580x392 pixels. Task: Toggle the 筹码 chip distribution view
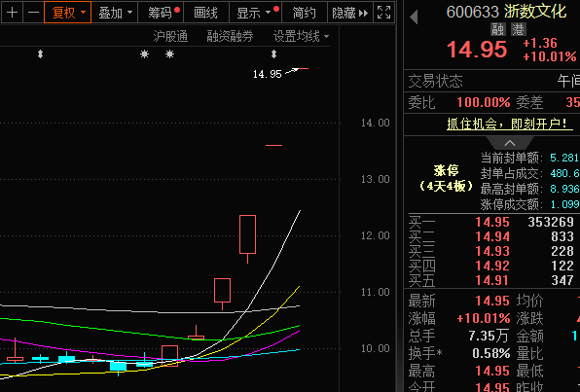tap(161, 13)
